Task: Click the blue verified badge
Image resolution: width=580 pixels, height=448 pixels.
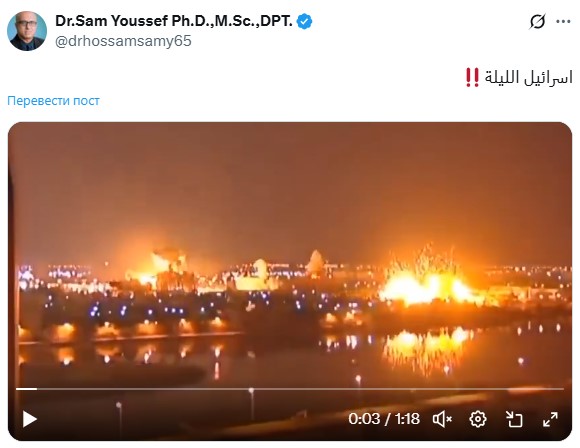Action: click(x=304, y=21)
